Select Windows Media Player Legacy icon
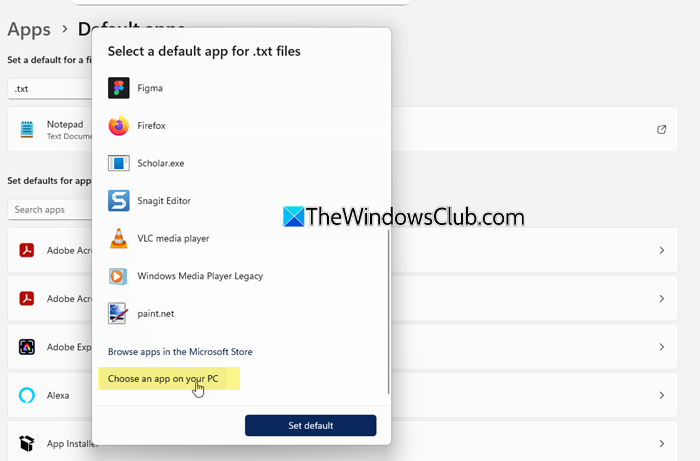Viewport: 700px width, 461px height. pyautogui.click(x=118, y=276)
